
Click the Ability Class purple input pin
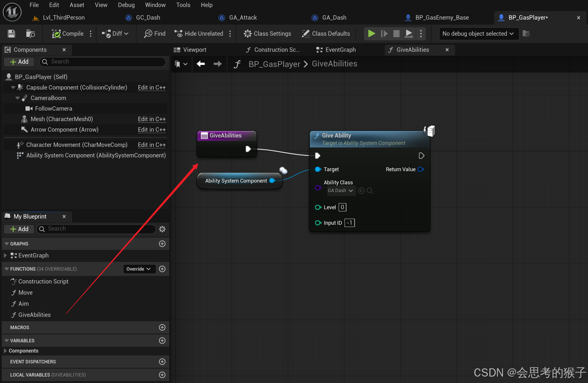point(318,188)
